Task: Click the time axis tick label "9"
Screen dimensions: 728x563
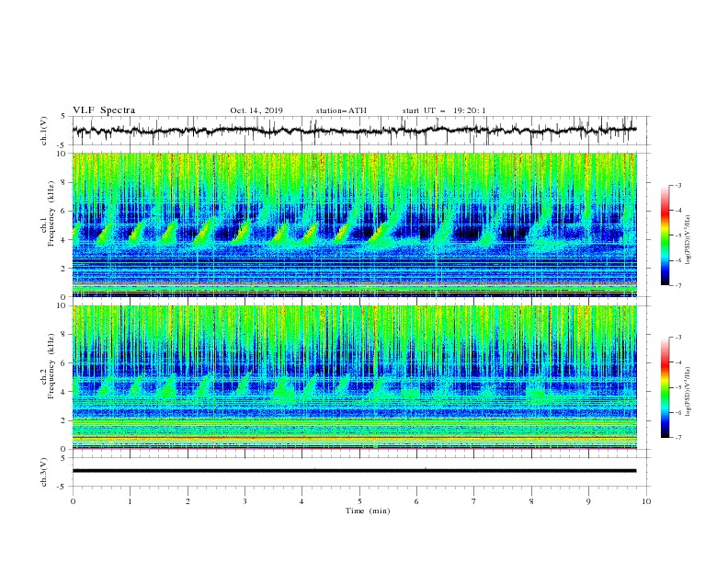Action: 588,501
